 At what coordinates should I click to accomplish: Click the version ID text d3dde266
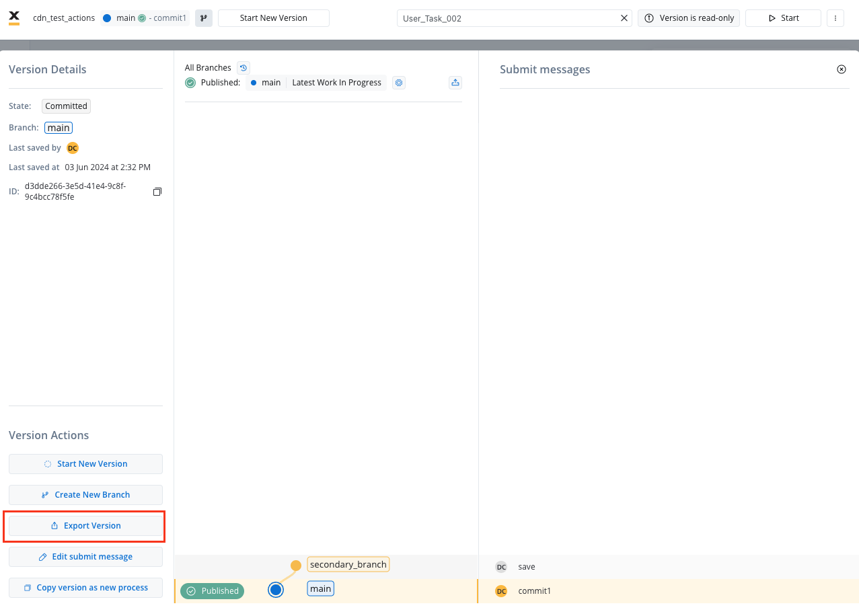(75, 192)
